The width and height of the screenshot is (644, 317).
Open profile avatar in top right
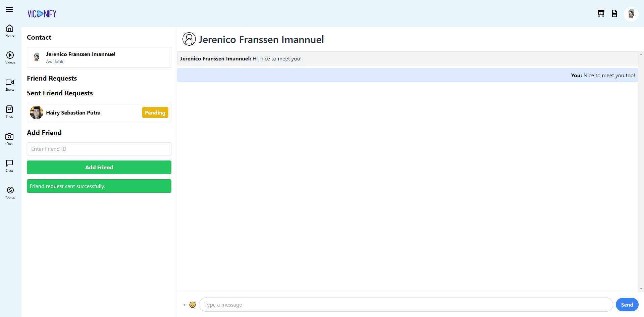coord(631,14)
